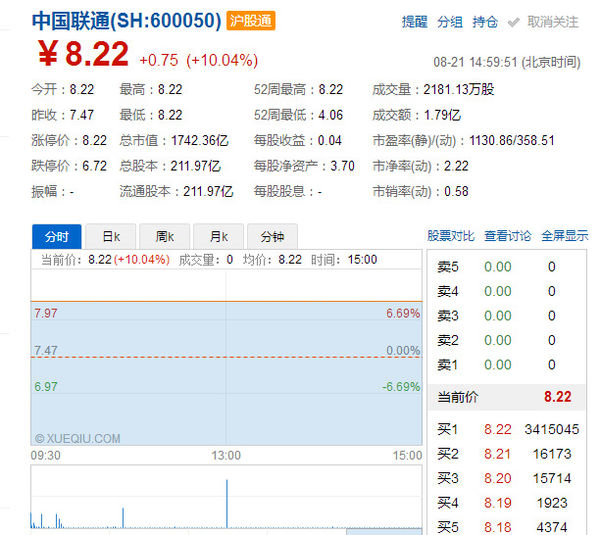Click the large ¥8.22 price
This screenshot has width=600, height=535.
click(83, 54)
